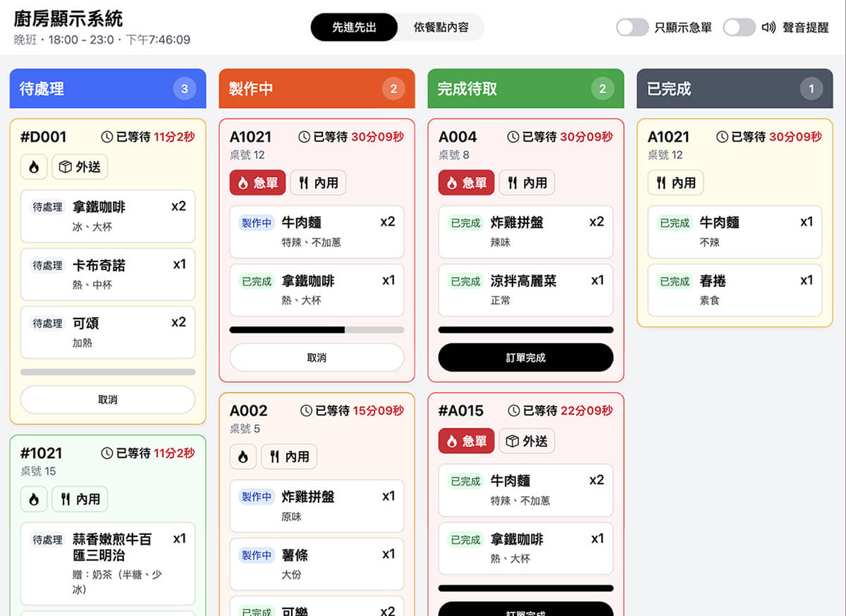Click the 已完成 column header
Image resolution: width=846 pixels, height=616 pixels.
pyautogui.click(x=735, y=89)
